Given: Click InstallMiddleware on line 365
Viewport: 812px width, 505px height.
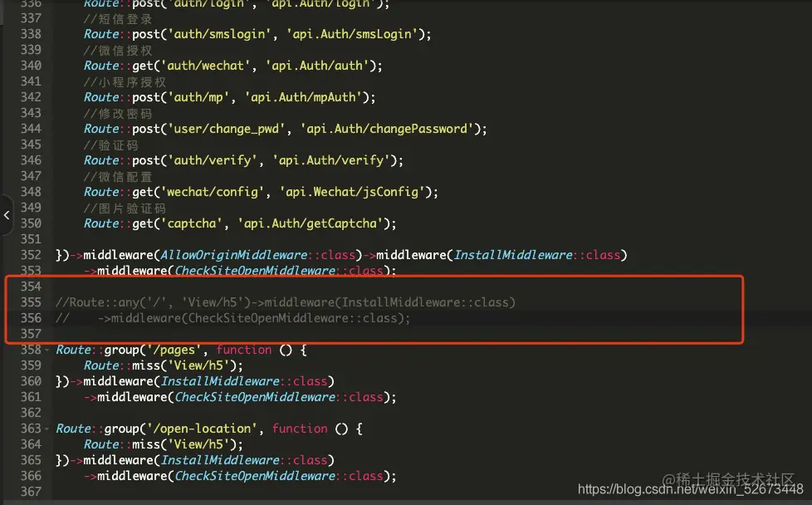Looking at the screenshot, I should (x=220, y=460).
